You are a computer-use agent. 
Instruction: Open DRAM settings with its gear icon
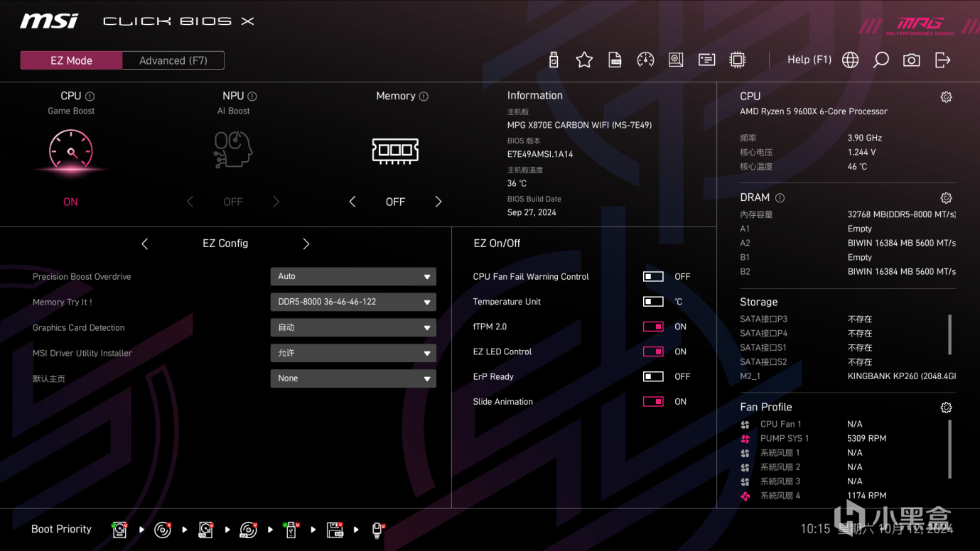pyautogui.click(x=946, y=198)
